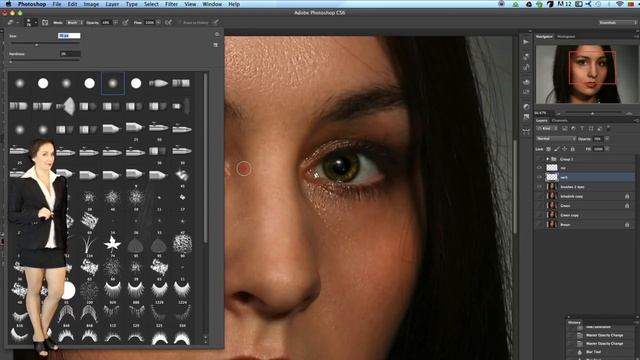
Task: Show the Group 1 layer group
Action: [539, 159]
